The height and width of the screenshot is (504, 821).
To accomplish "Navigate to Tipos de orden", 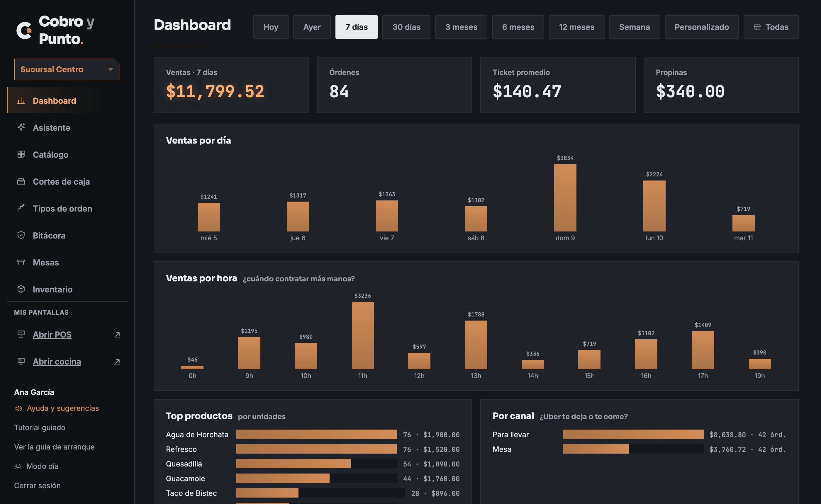I will pos(67,209).
